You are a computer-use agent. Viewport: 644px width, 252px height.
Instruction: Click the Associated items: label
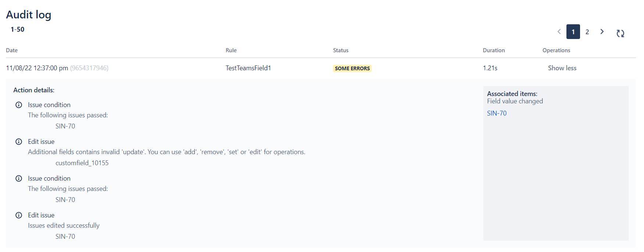[x=512, y=94]
